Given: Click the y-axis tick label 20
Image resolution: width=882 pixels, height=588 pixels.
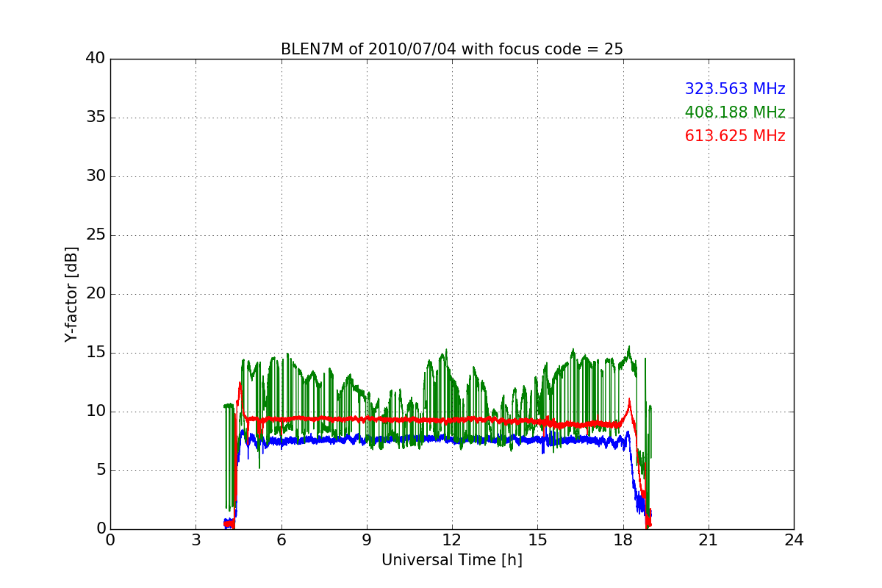Looking at the screenshot, I should tap(95, 294).
